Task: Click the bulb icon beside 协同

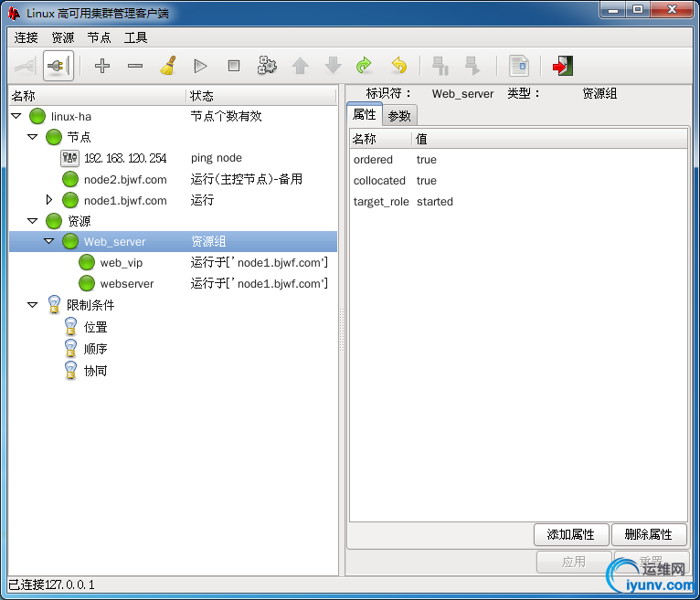Action: (70, 370)
